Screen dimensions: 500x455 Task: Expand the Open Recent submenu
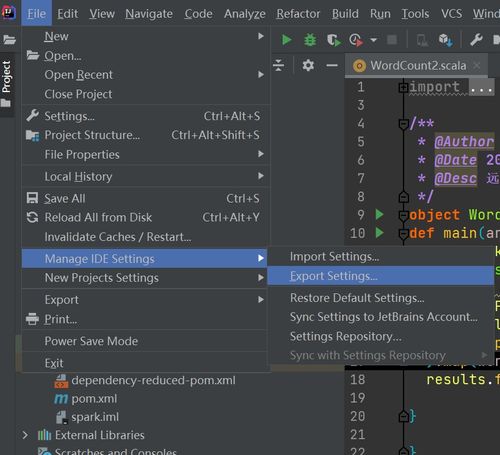(145, 75)
